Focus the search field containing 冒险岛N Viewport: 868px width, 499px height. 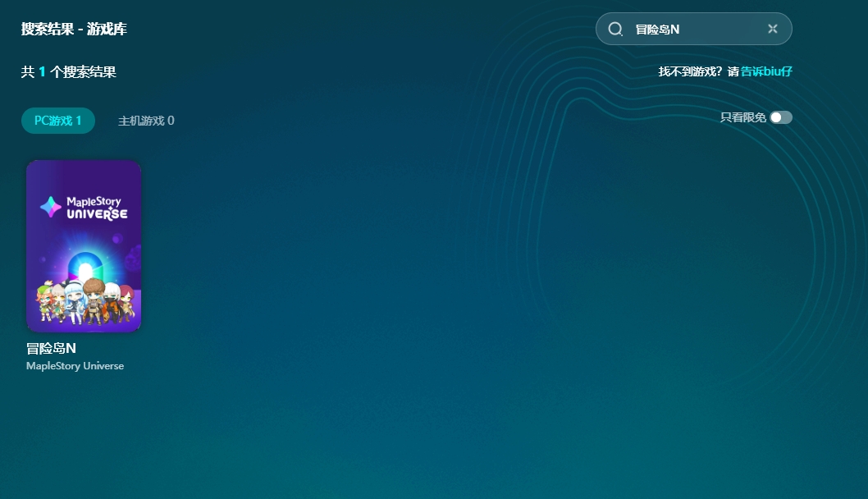[x=697, y=30]
